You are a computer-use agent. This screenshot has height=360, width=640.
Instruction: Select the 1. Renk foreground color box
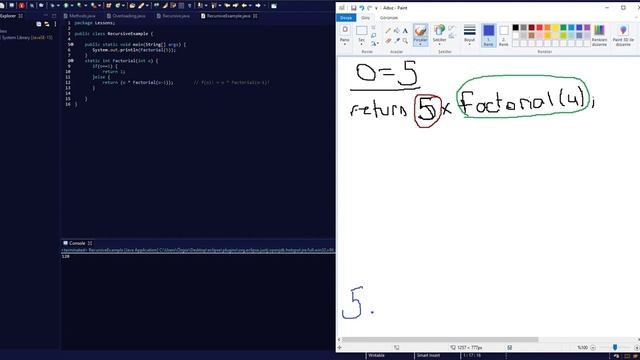coord(489,35)
